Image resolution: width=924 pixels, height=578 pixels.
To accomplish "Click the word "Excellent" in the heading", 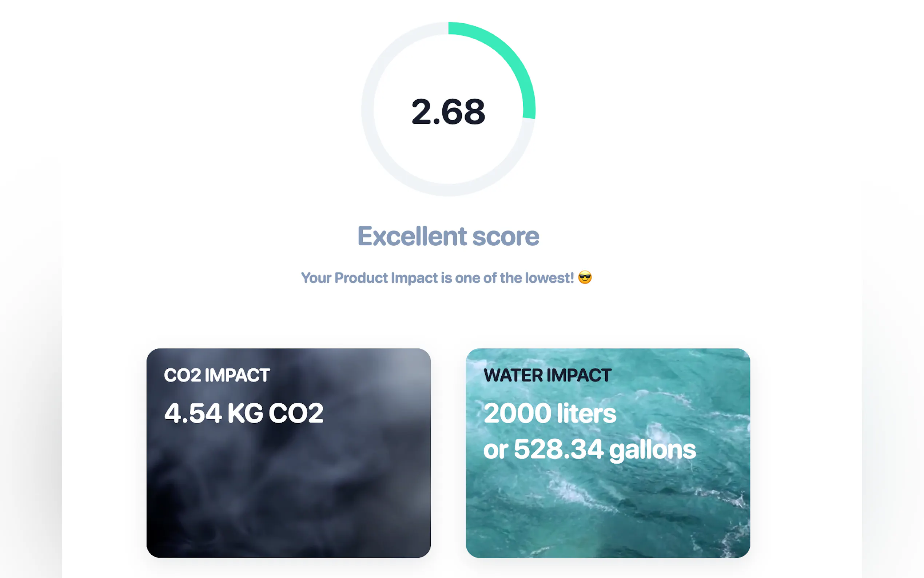I will (x=412, y=236).
